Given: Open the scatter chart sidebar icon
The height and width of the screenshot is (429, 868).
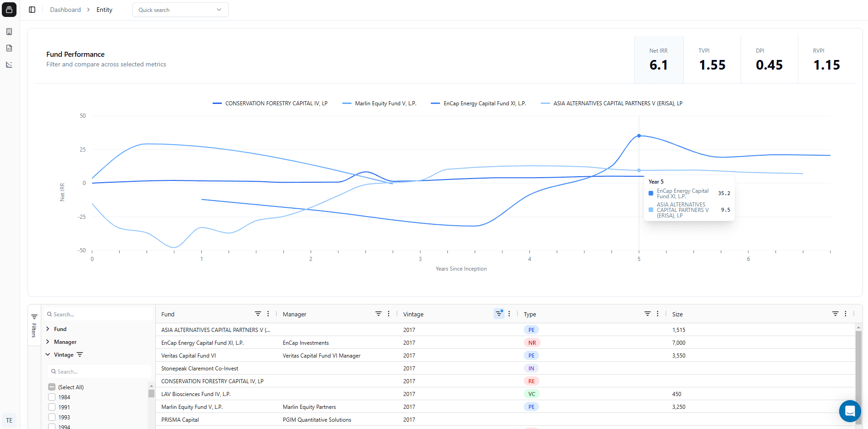Looking at the screenshot, I should pos(9,65).
